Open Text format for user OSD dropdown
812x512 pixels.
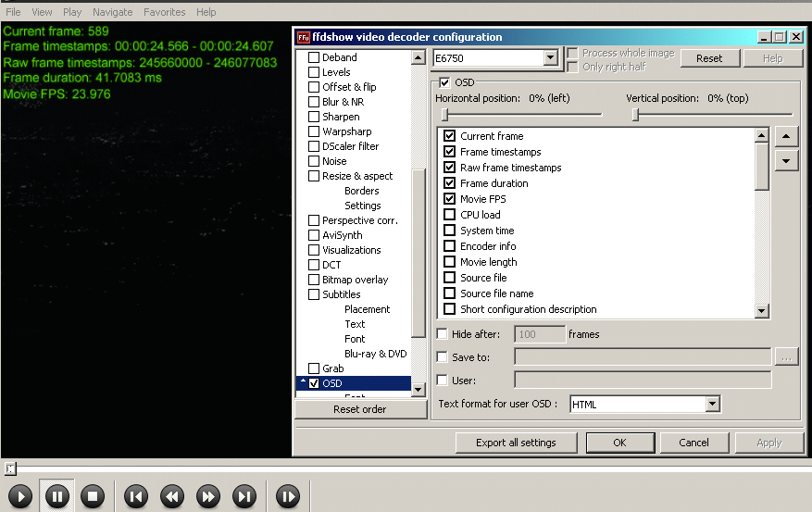(x=713, y=404)
